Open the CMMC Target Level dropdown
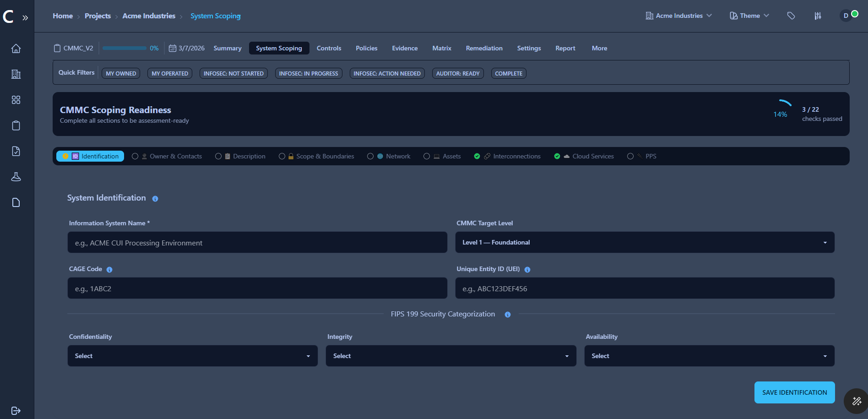Viewport: 868px width, 419px height. pos(645,242)
